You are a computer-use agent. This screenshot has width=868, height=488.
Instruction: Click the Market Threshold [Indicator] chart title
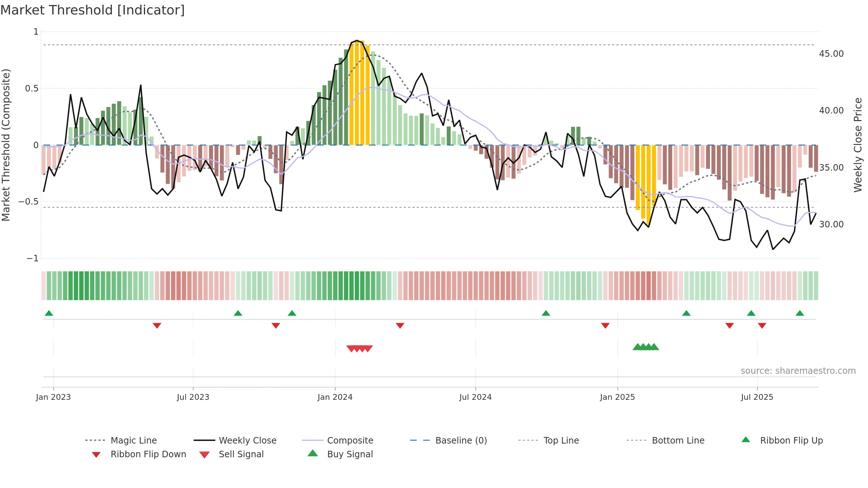click(93, 10)
